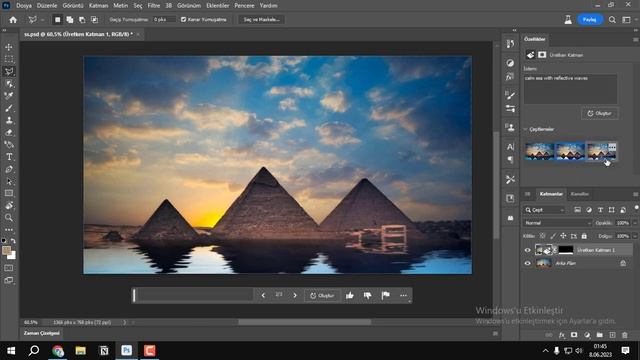Click the background color swatch
The height and width of the screenshot is (360, 640).
coord(13,256)
